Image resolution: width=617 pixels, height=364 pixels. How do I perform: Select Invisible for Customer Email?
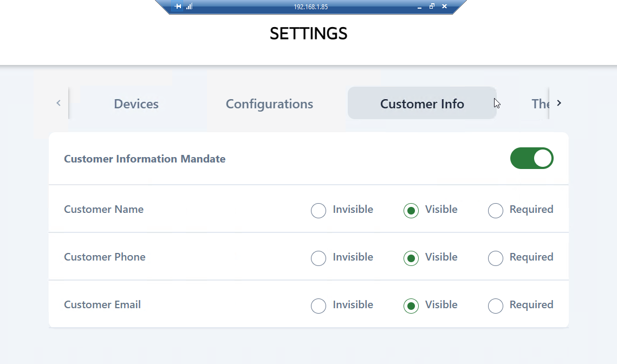319,305
